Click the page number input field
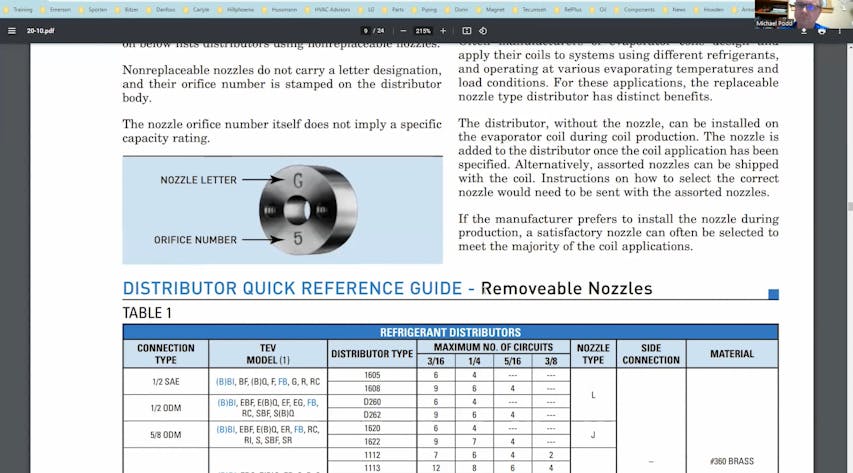 (x=367, y=31)
